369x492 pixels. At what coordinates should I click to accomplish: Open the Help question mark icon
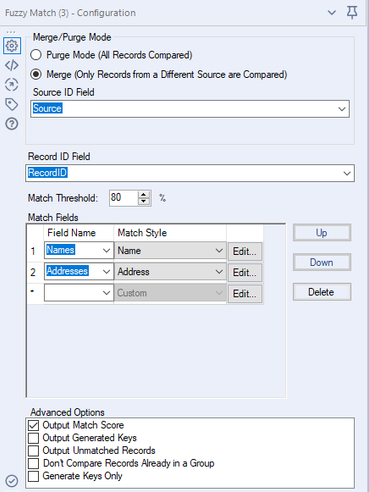12,124
